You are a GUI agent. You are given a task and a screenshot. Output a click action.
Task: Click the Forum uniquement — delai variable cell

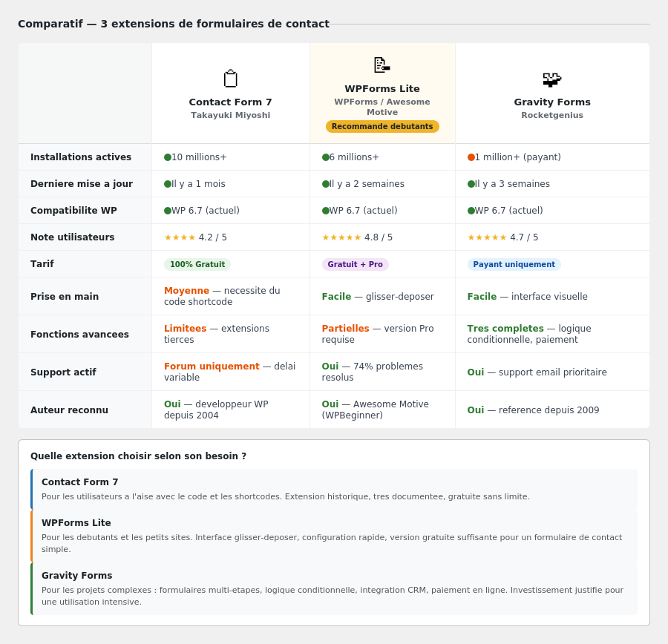click(x=231, y=372)
